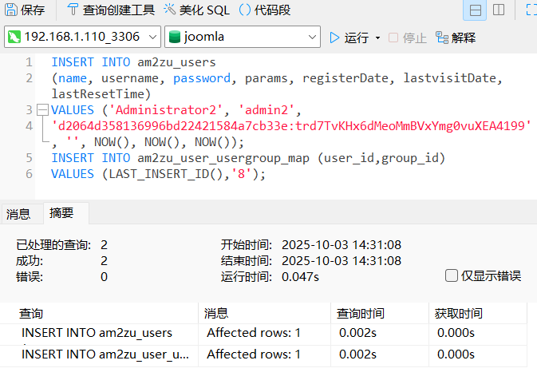Switch to horizontal split layout view
The height and width of the screenshot is (392, 537).
pos(476,10)
